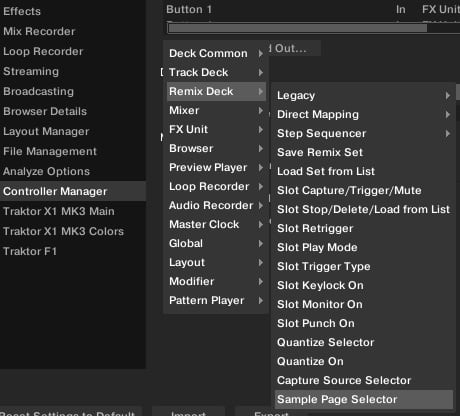Select Controller Manager in the sidebar
Viewport: 460px width, 416px height.
[73, 191]
